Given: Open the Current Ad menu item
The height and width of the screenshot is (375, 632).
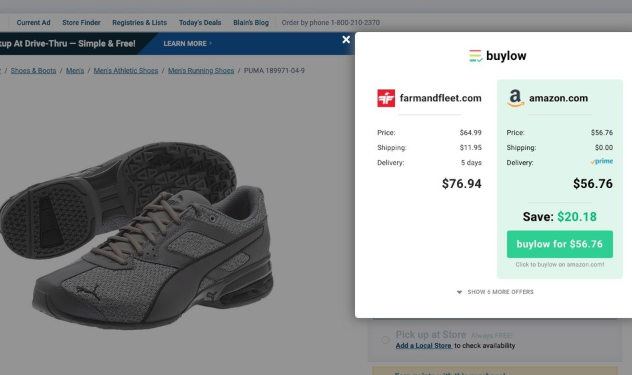Looking at the screenshot, I should [x=33, y=23].
